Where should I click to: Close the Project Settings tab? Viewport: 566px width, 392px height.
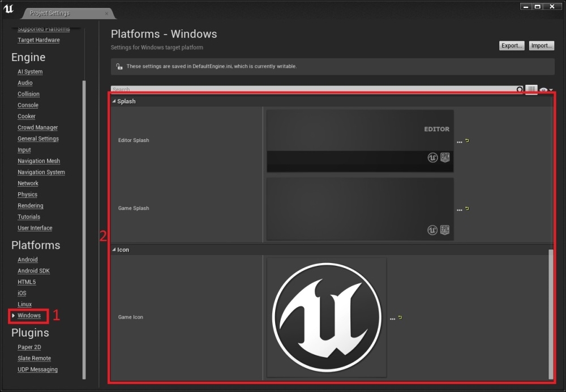coord(106,14)
